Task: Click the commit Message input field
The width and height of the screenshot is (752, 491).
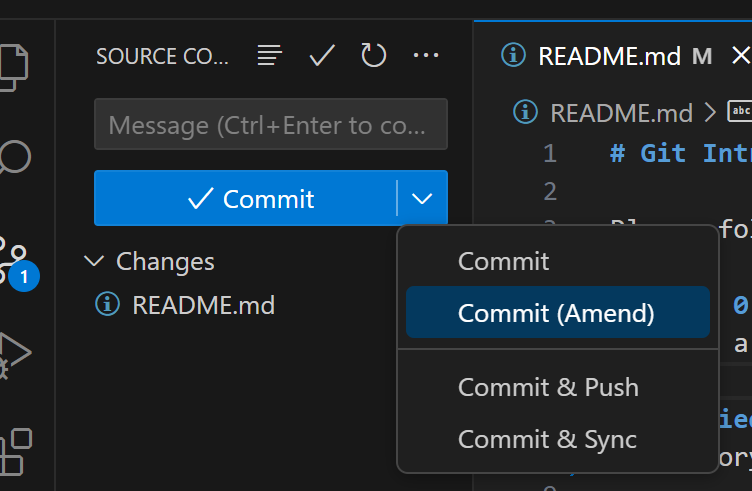Action: click(x=271, y=124)
